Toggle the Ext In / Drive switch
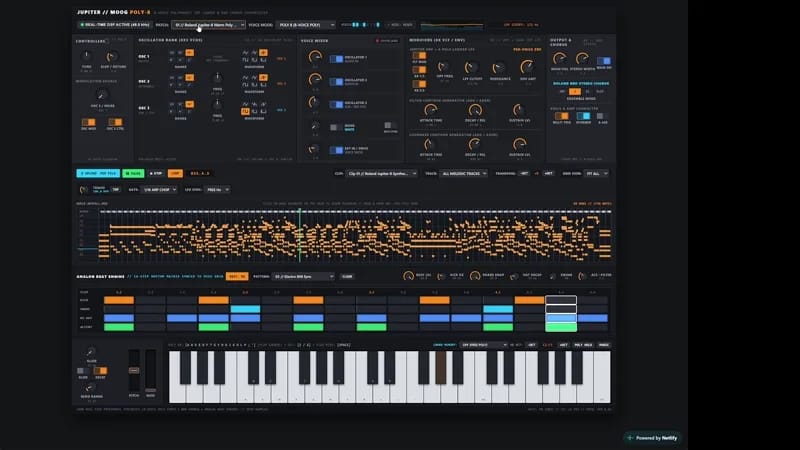Image resolution: width=800 pixels, height=450 pixels. click(x=336, y=150)
